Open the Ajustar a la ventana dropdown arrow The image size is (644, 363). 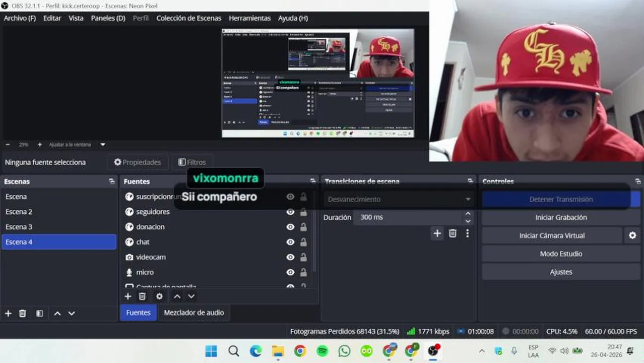[103, 145]
